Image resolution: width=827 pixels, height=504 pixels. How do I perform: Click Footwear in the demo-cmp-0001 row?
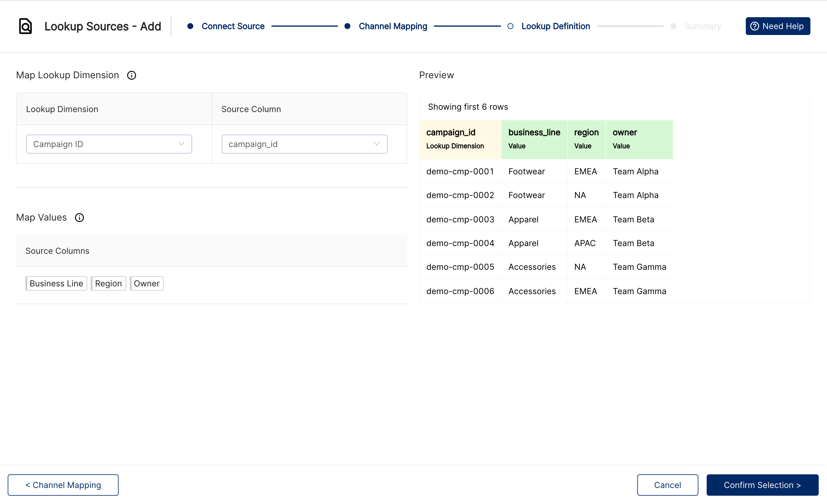pos(534,171)
